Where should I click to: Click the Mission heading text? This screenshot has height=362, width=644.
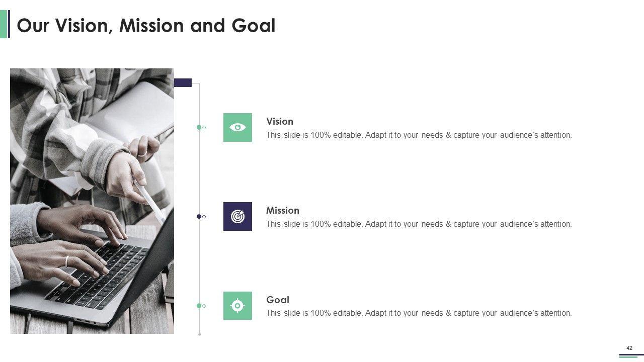pyautogui.click(x=283, y=210)
